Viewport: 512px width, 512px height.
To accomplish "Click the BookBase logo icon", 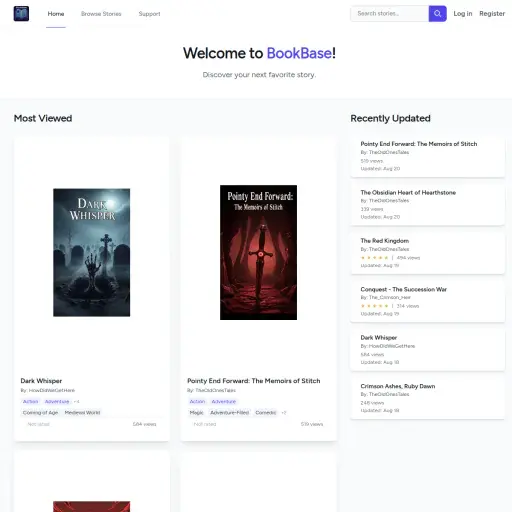I will click(x=21, y=14).
